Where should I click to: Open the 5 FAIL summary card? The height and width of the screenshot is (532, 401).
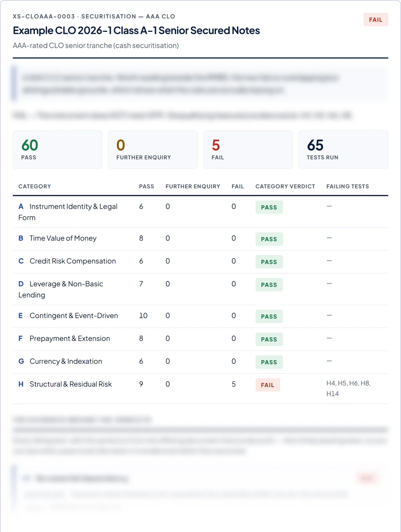(248, 149)
